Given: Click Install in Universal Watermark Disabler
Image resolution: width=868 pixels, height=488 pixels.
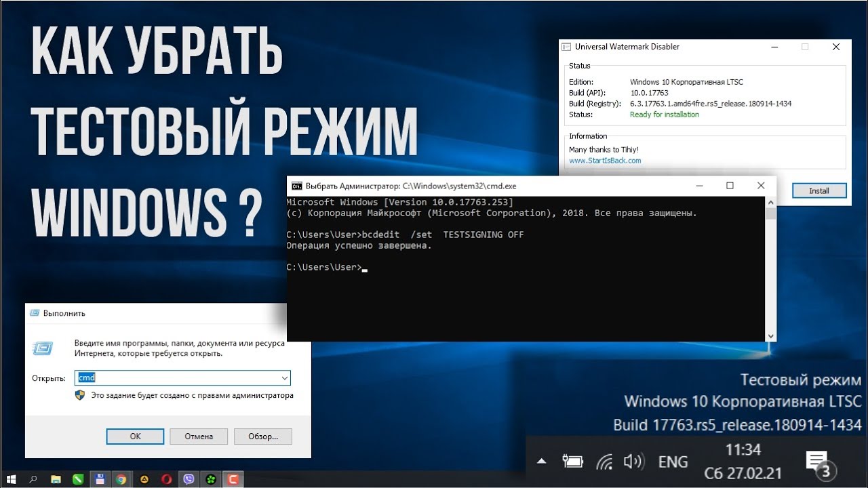Looking at the screenshot, I should 819,190.
